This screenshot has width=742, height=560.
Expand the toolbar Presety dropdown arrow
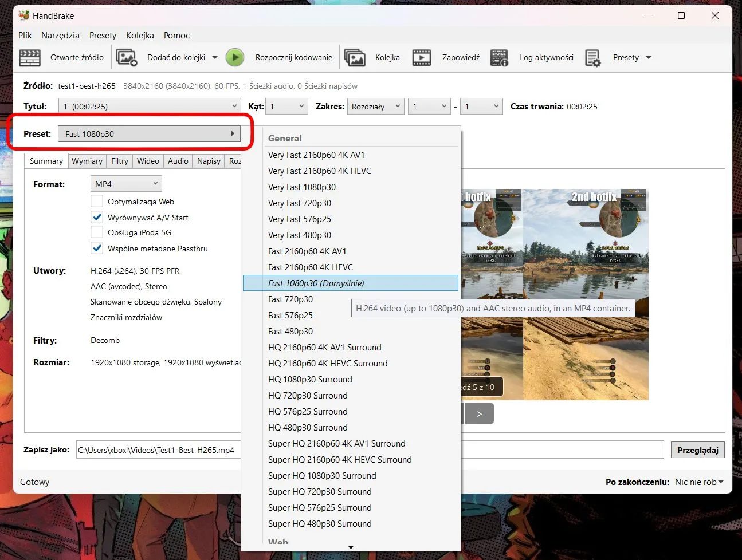(649, 58)
